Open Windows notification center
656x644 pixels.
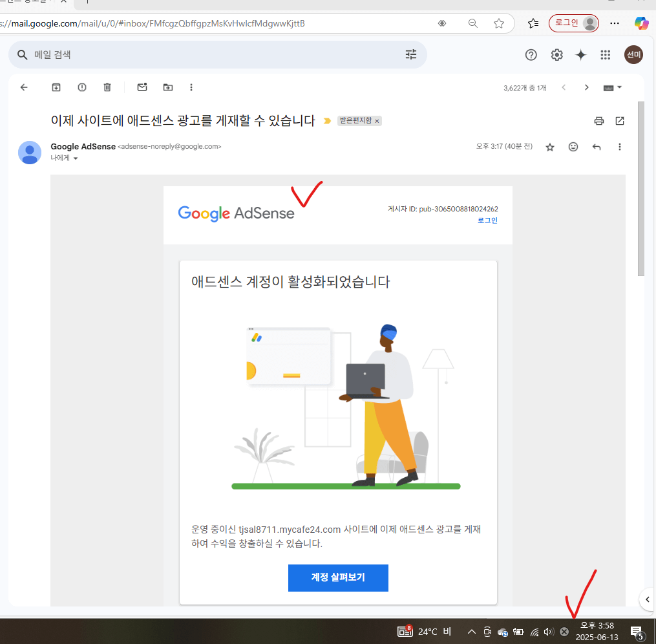point(637,632)
